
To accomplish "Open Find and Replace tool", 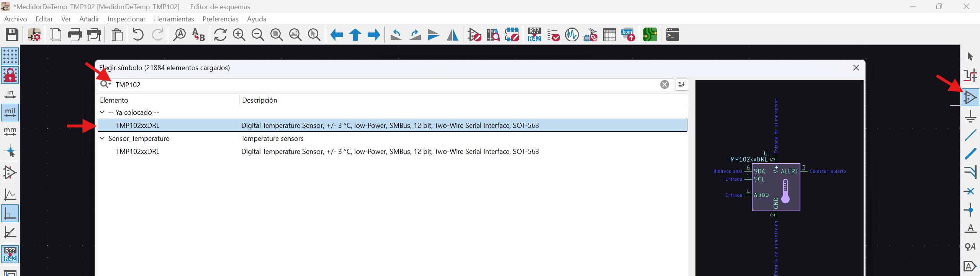I will pyautogui.click(x=198, y=35).
